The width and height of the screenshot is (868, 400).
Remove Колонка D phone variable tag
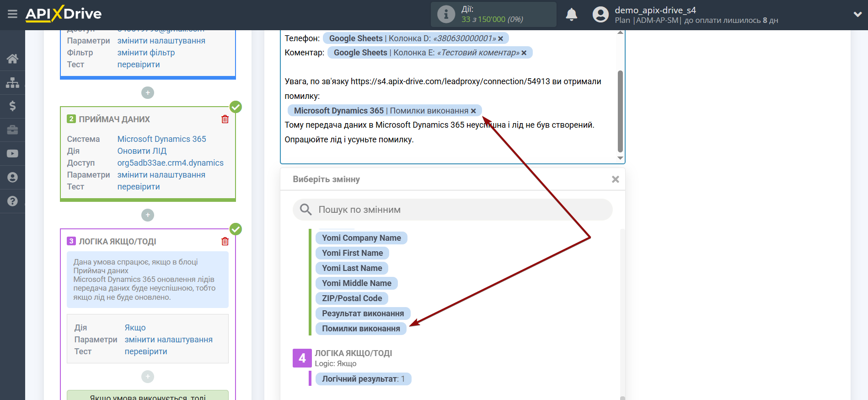click(501, 39)
